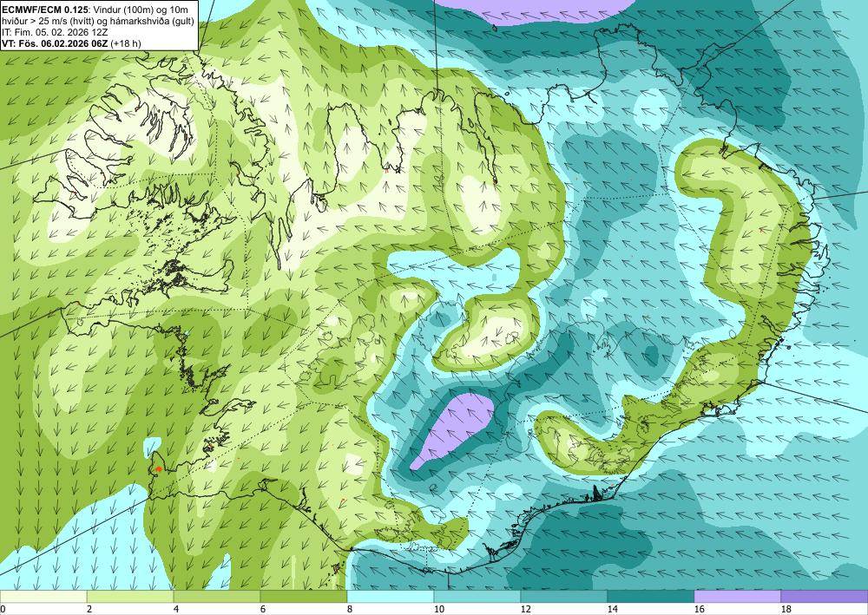
Task: Click the 4–6 m/s green legend swatch
Action: [217, 596]
